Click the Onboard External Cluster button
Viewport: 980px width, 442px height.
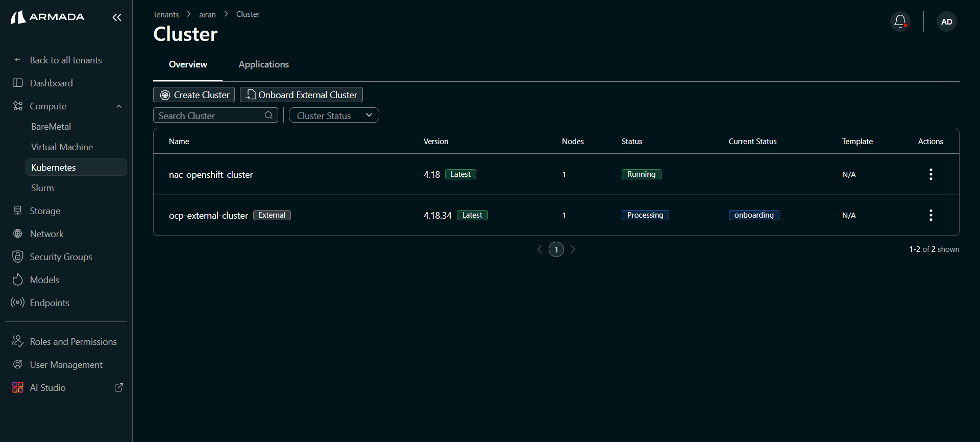point(301,95)
